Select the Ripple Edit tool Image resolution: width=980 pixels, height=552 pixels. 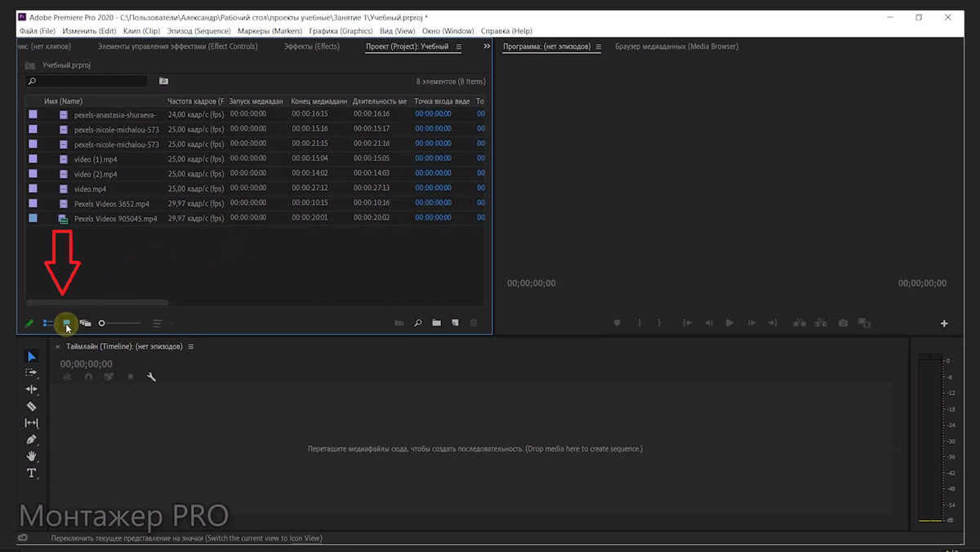[x=31, y=390]
